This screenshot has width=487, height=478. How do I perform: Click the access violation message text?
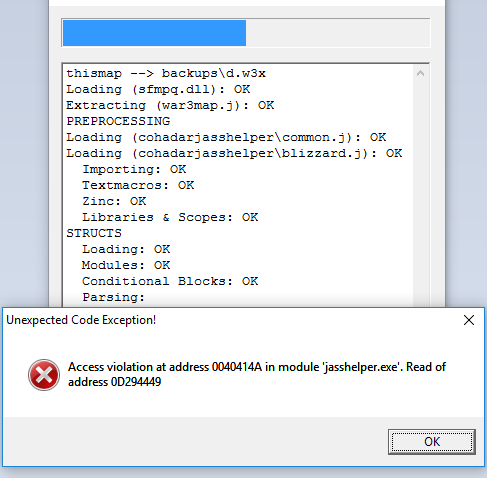pyautogui.click(x=257, y=374)
